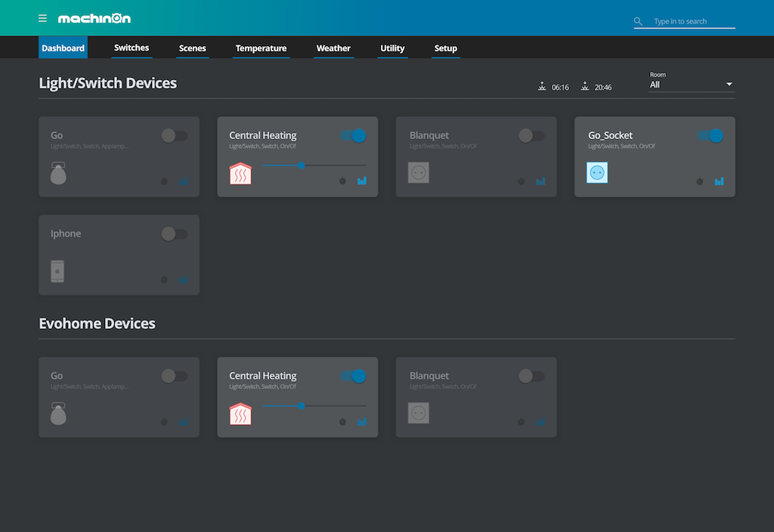Toggle the Evohome Go switch
Screen dimensions: 774x532
175,376
